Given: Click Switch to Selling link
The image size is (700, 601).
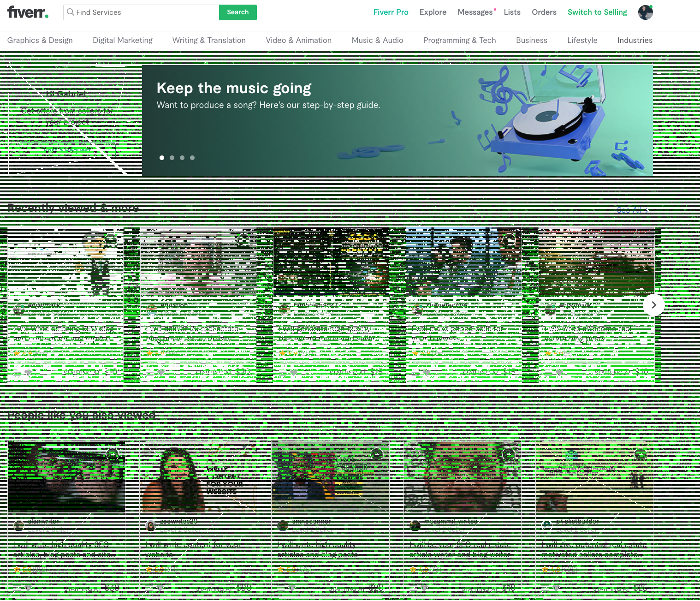Looking at the screenshot, I should coord(597,12).
